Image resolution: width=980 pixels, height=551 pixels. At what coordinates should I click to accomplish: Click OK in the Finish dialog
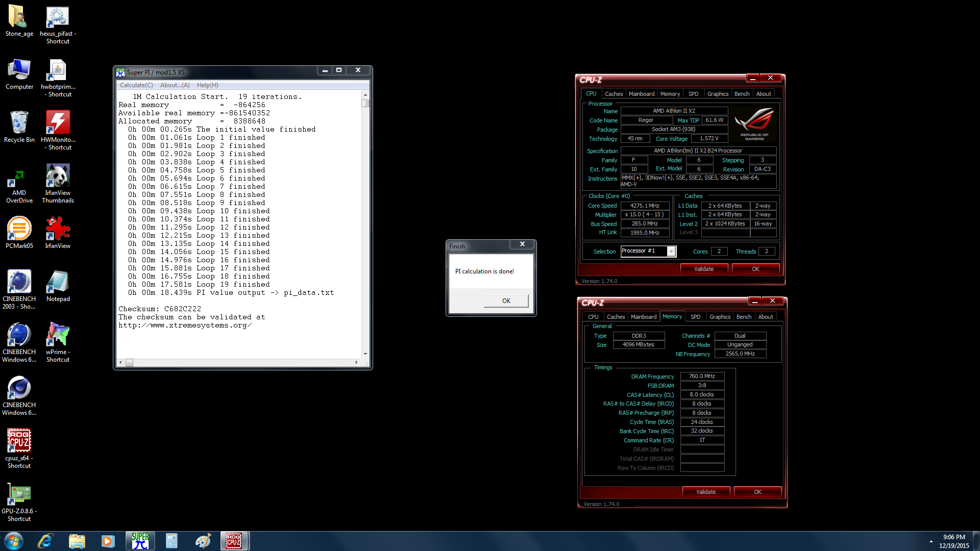pyautogui.click(x=506, y=300)
